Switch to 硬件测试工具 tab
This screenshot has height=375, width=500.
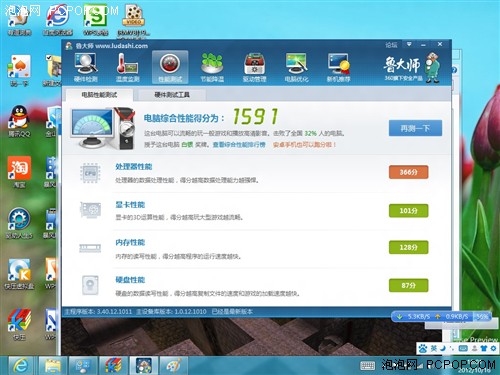pyautogui.click(x=172, y=95)
